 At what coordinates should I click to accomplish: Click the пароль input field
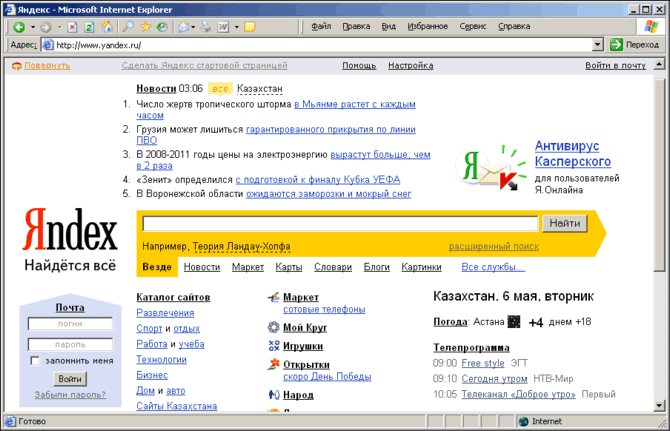(70, 344)
